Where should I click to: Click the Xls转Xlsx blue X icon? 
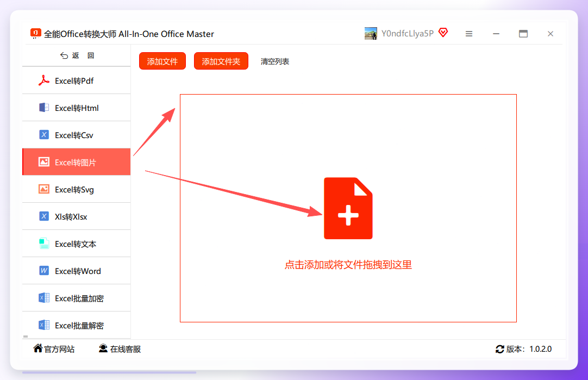(44, 216)
